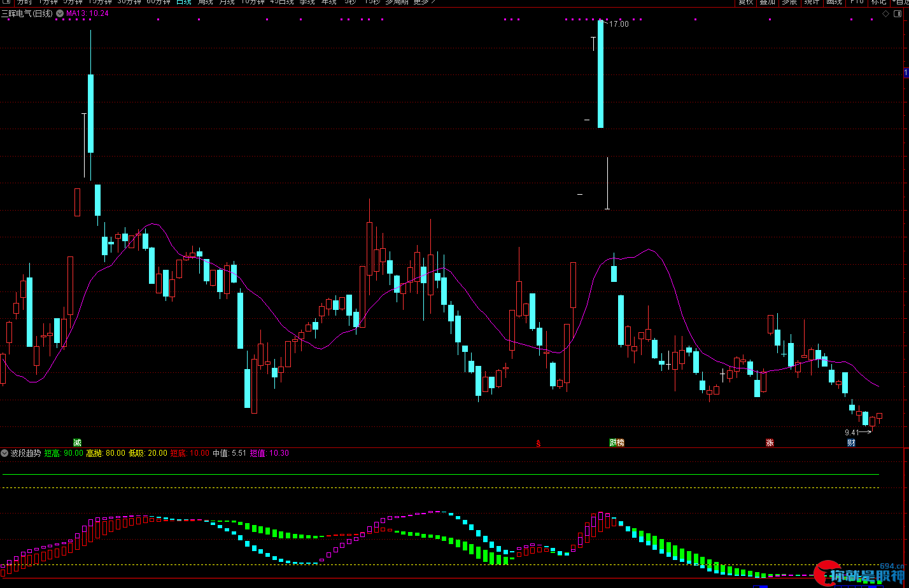Screen dimensions: 909x588
Task: Click the 标记 mark button
Action: click(x=879, y=2)
